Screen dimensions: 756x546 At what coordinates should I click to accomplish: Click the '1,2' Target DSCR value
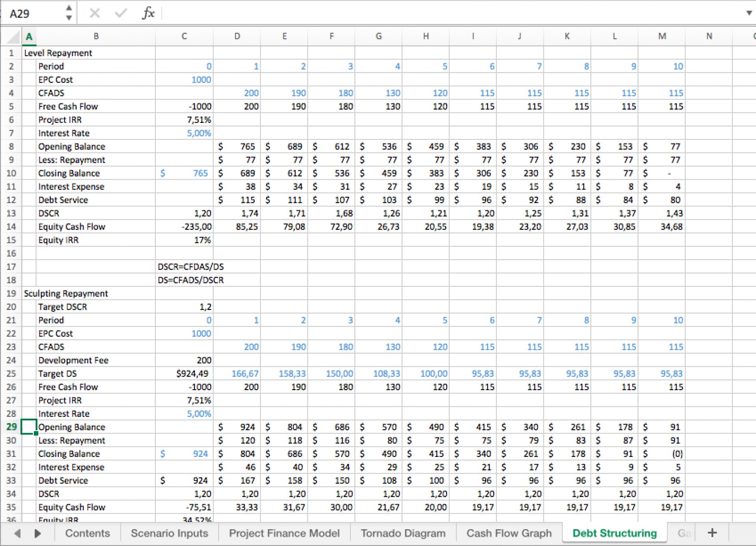pyautogui.click(x=184, y=307)
